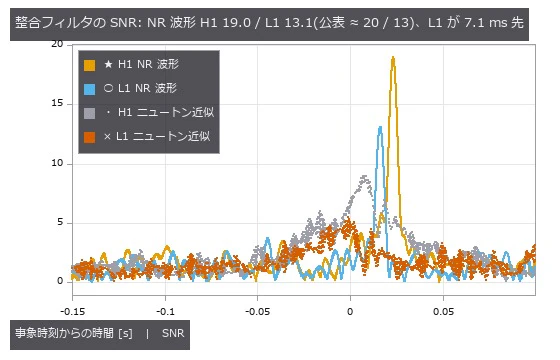Click the chart title 整合フィルタの SNR
The image size is (560, 360).
(269, 23)
